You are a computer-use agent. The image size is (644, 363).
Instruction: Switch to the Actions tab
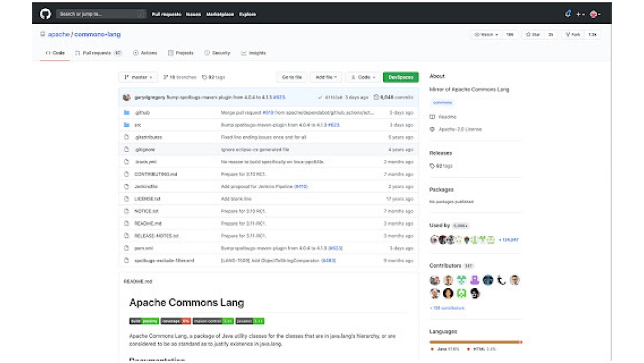(145, 53)
